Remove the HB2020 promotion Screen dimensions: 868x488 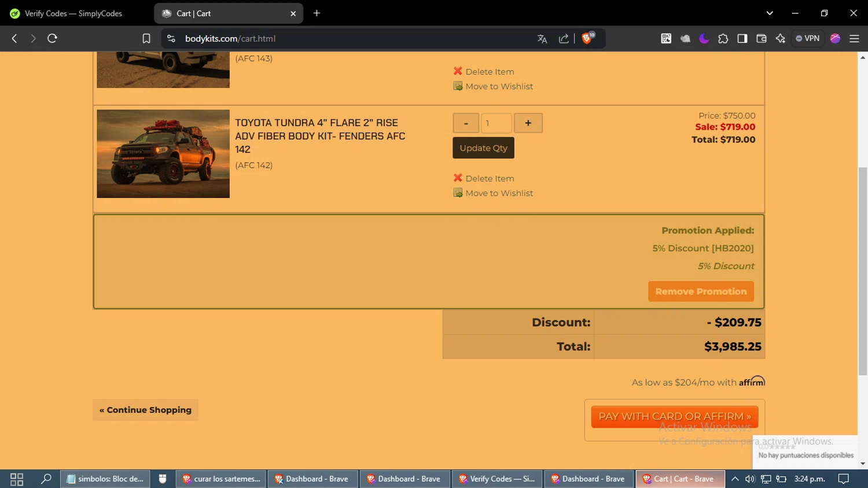701,292
